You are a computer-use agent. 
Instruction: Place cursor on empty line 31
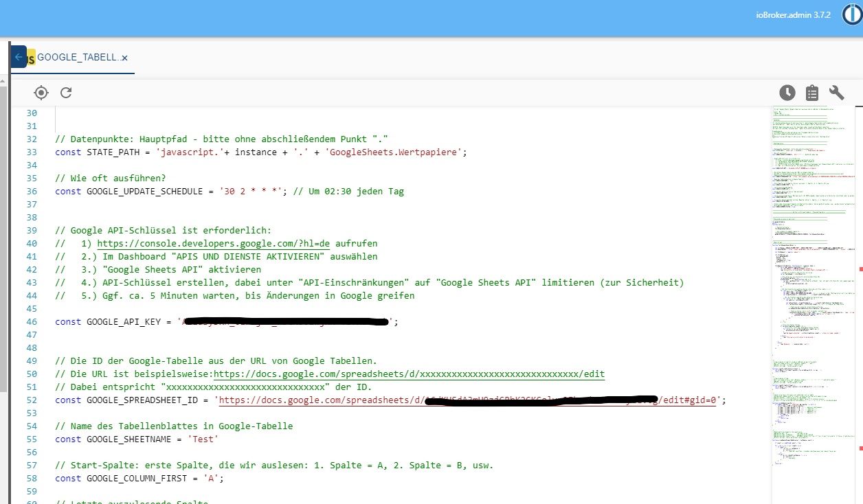(x=412, y=126)
